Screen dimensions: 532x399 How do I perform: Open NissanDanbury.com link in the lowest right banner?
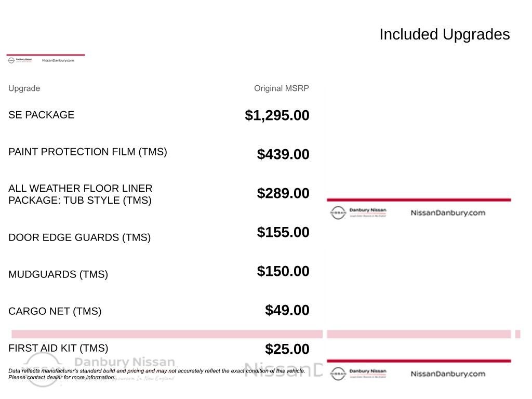coord(447,374)
